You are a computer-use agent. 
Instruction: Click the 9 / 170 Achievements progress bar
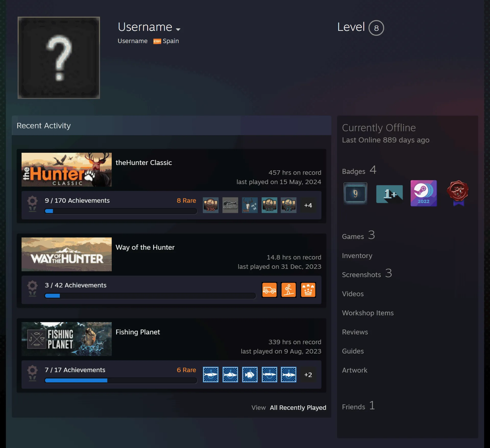tap(121, 211)
